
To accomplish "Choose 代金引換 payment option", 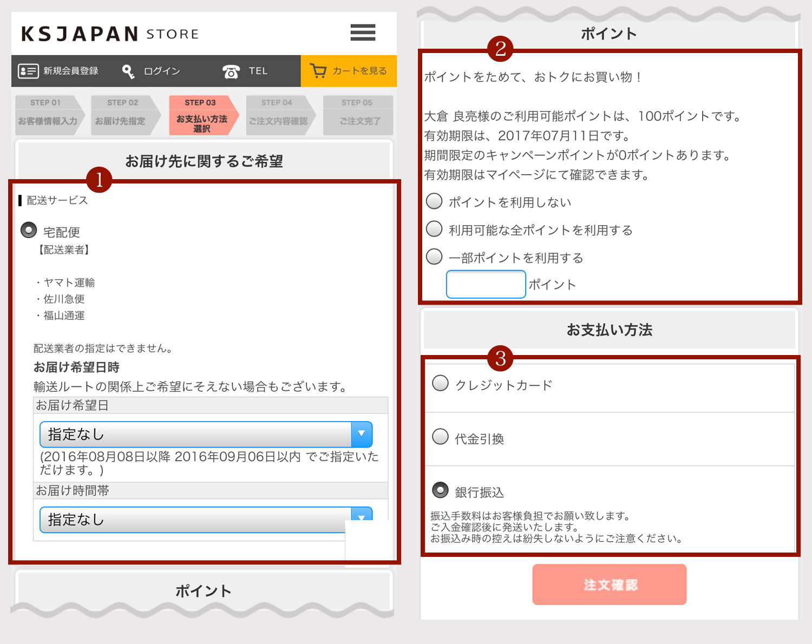I will coord(441,437).
